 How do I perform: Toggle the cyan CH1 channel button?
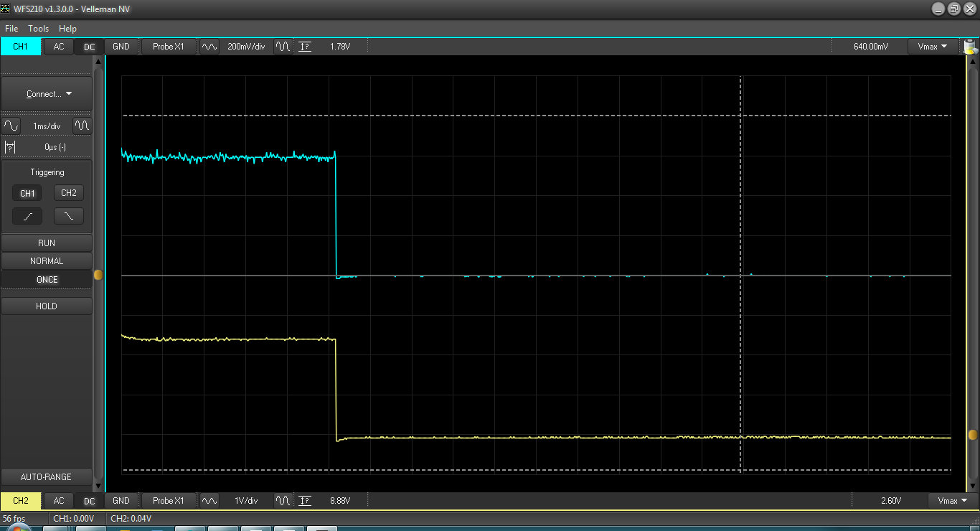pyautogui.click(x=21, y=47)
